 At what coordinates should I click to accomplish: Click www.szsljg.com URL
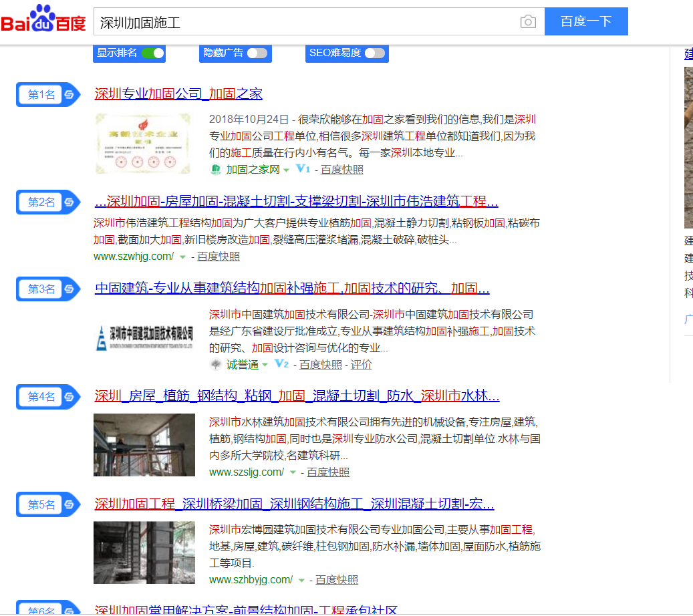click(246, 472)
